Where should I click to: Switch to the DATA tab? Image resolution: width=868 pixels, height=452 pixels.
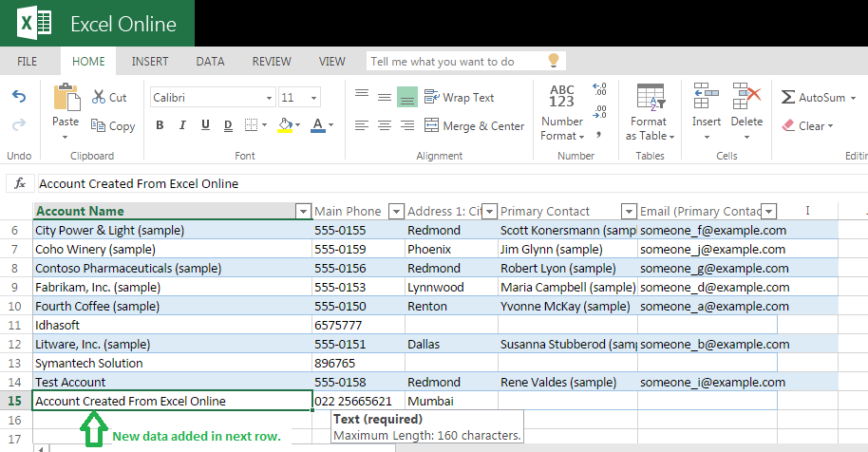(x=211, y=62)
